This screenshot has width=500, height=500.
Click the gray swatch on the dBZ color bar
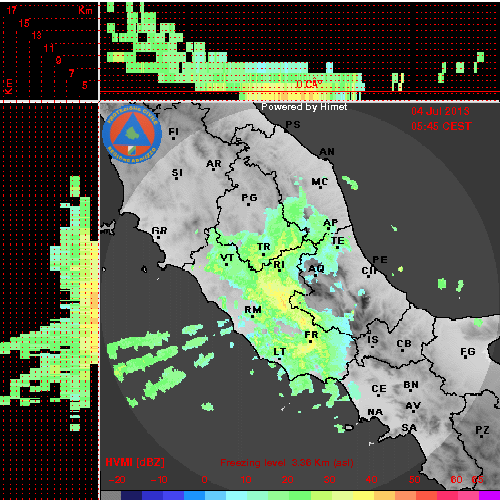pyautogui.click(x=111, y=495)
